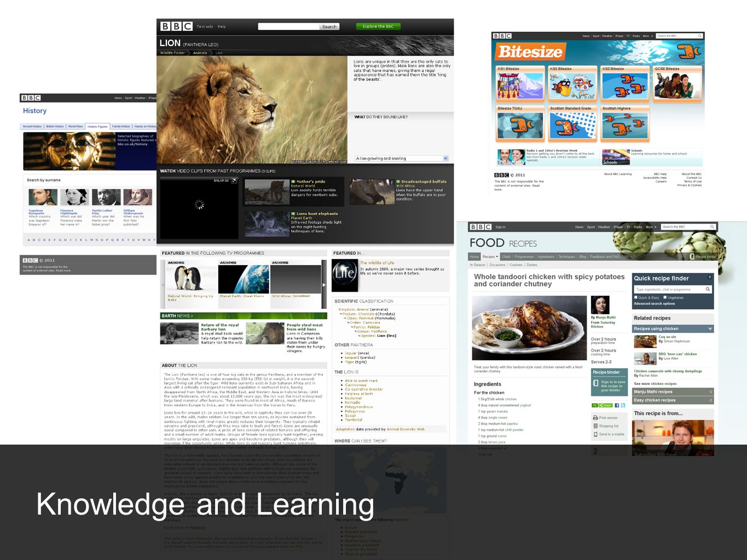
Task: Open the KS1 Bitesize tile
Action: click(520, 84)
